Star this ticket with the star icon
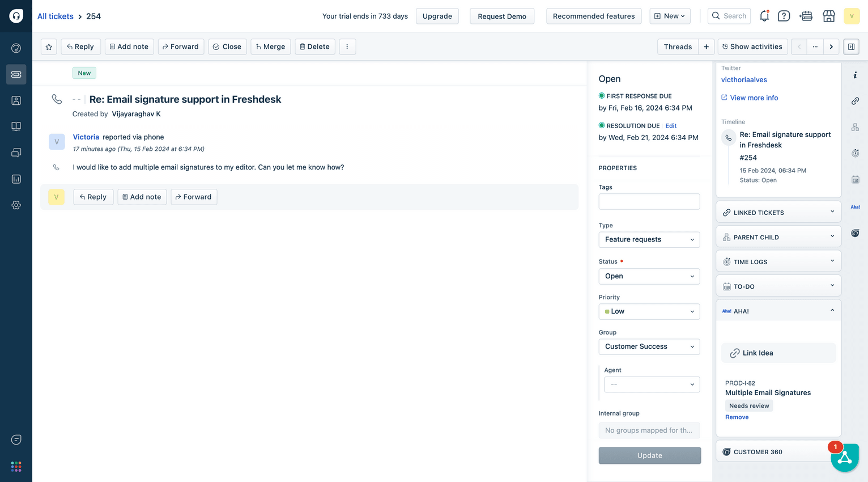The width and height of the screenshot is (868, 482). point(49,46)
